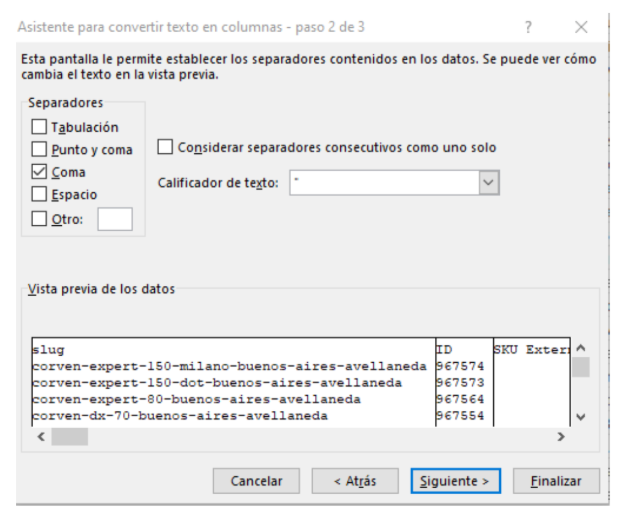Tick the Espacio separator option
This screenshot has height=516, width=628.
click(39, 194)
